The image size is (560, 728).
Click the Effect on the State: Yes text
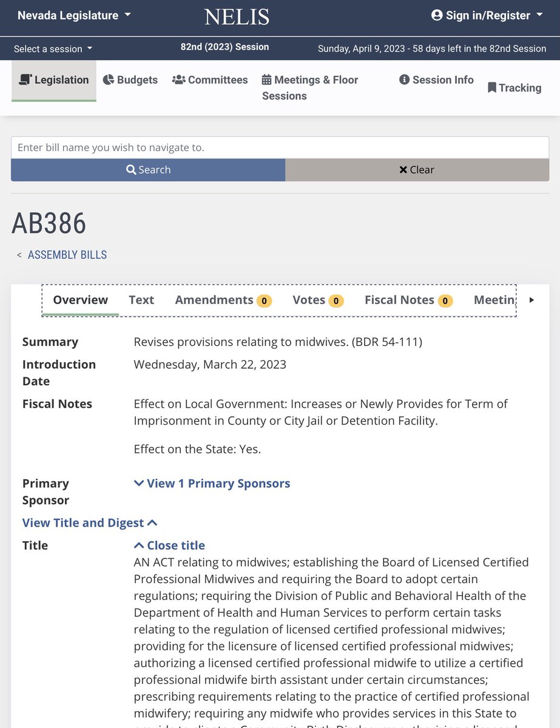tap(197, 450)
